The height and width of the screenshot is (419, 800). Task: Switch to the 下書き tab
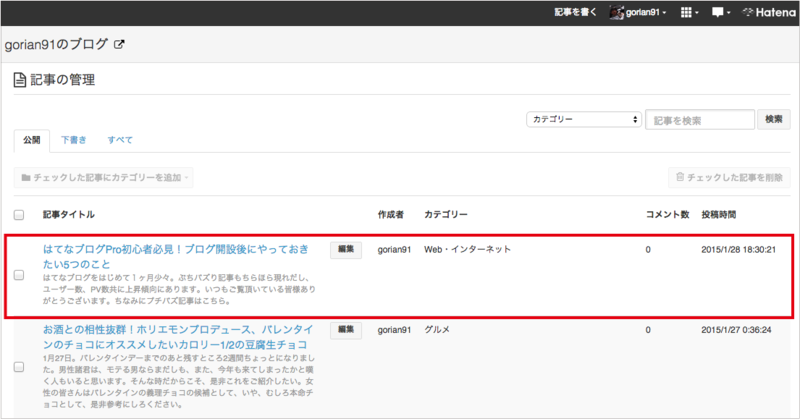[74, 140]
